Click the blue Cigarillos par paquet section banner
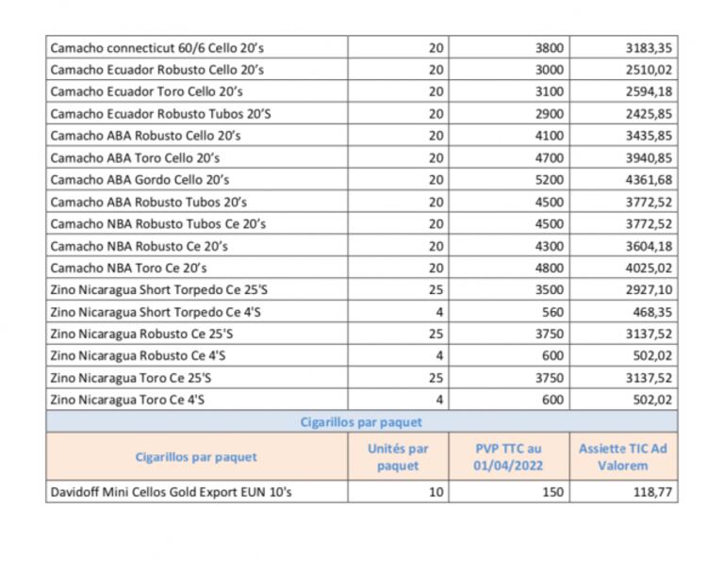The height and width of the screenshot is (588, 724). click(x=361, y=422)
